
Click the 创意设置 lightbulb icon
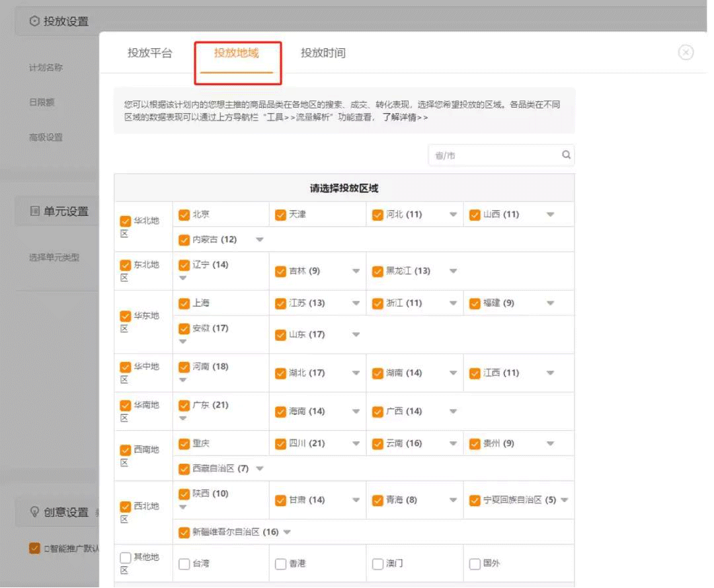(34, 512)
